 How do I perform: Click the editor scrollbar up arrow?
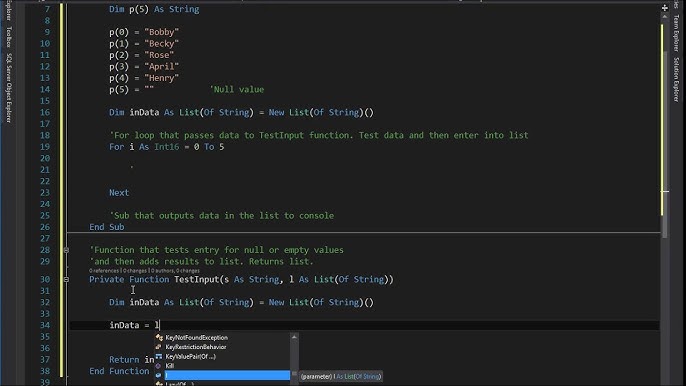tap(665, 17)
